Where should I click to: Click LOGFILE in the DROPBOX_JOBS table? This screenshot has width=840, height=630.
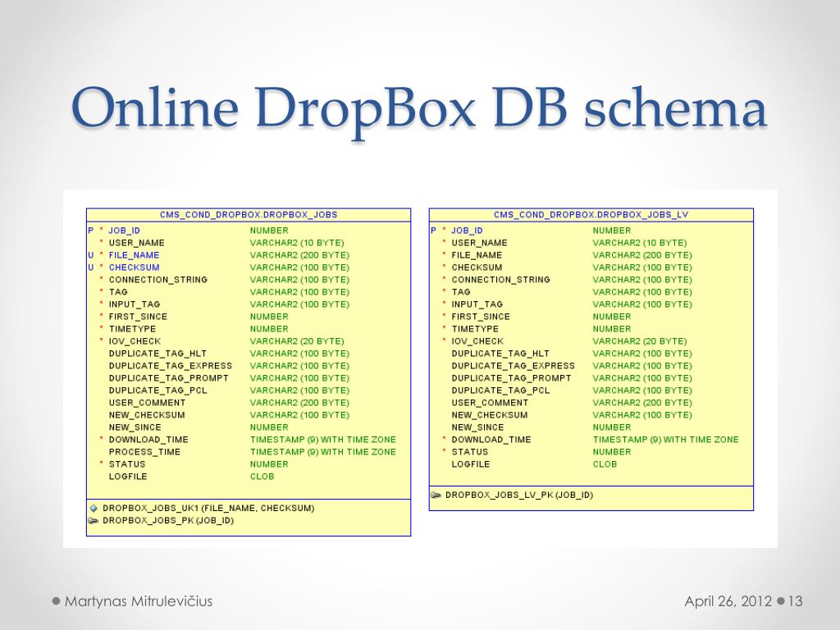(128, 477)
